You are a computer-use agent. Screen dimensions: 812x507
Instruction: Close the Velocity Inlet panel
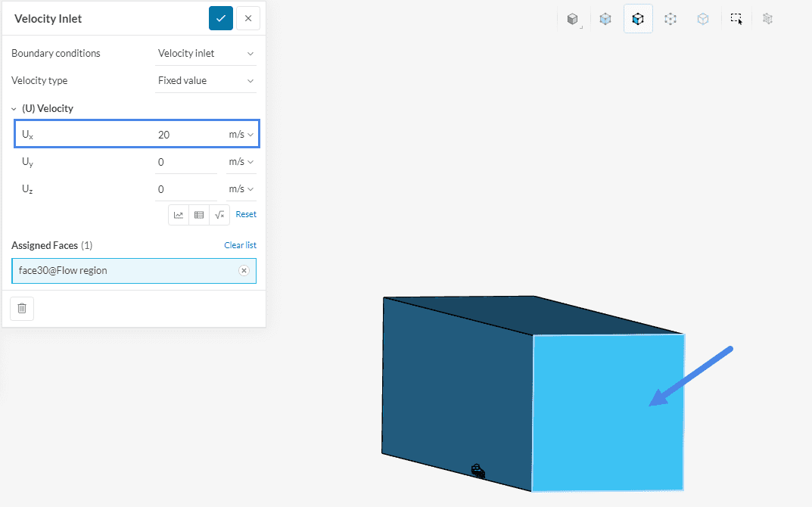coord(248,18)
